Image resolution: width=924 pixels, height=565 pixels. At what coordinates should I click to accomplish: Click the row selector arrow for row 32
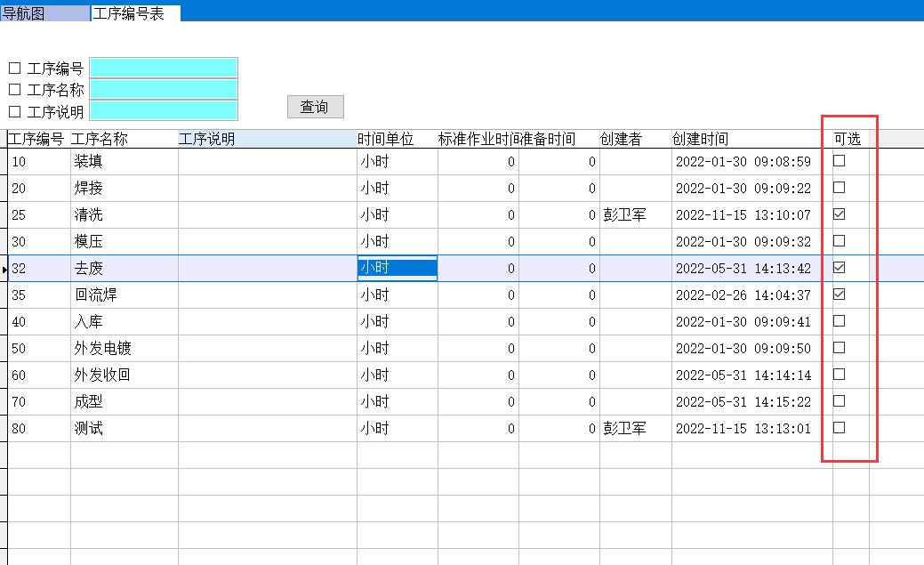pos(4,269)
